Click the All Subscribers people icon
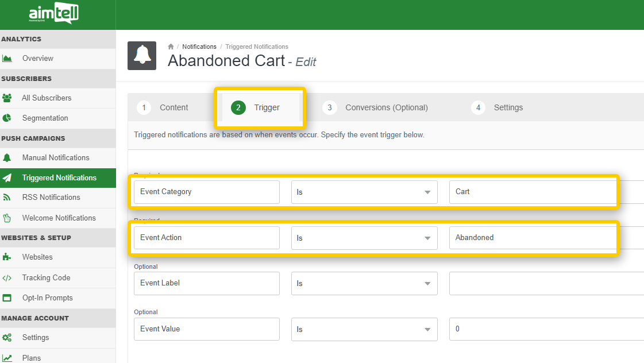Image resolution: width=644 pixels, height=363 pixels. 7,98
